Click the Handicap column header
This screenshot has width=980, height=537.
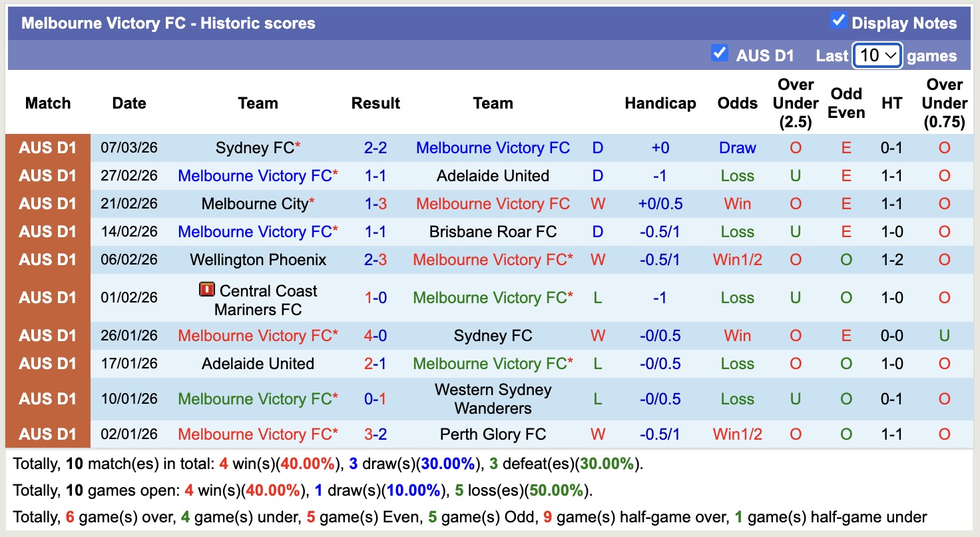point(660,103)
